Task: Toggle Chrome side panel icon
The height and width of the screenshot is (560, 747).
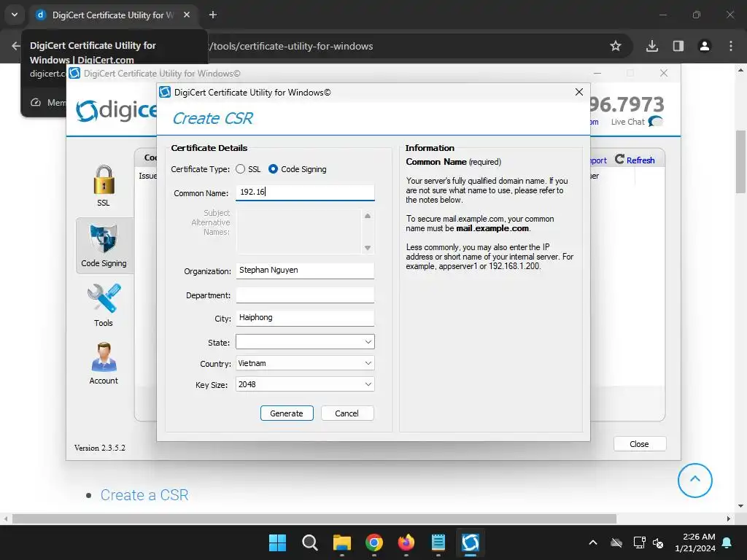Action: 678,46
